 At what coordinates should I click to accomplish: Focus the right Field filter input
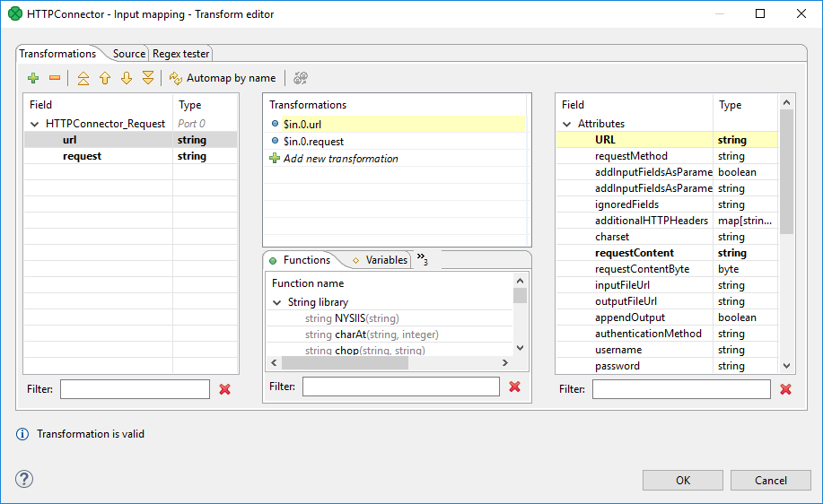coord(681,389)
